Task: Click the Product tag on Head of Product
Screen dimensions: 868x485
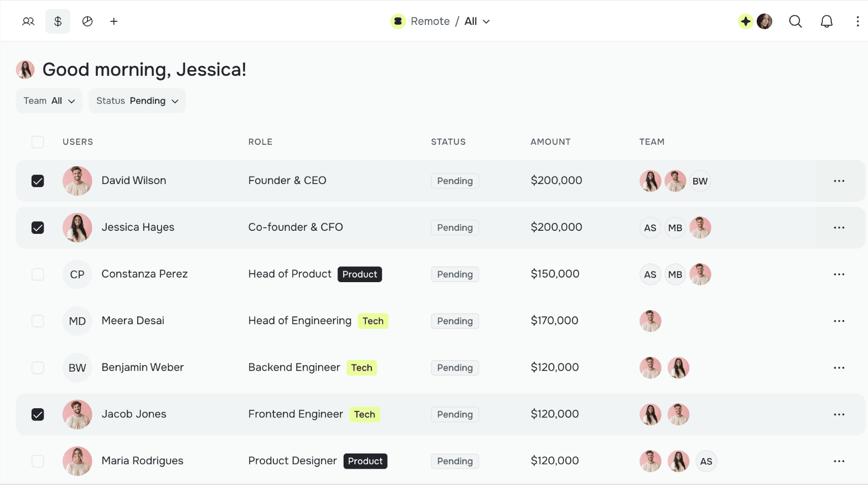Action: [360, 275]
